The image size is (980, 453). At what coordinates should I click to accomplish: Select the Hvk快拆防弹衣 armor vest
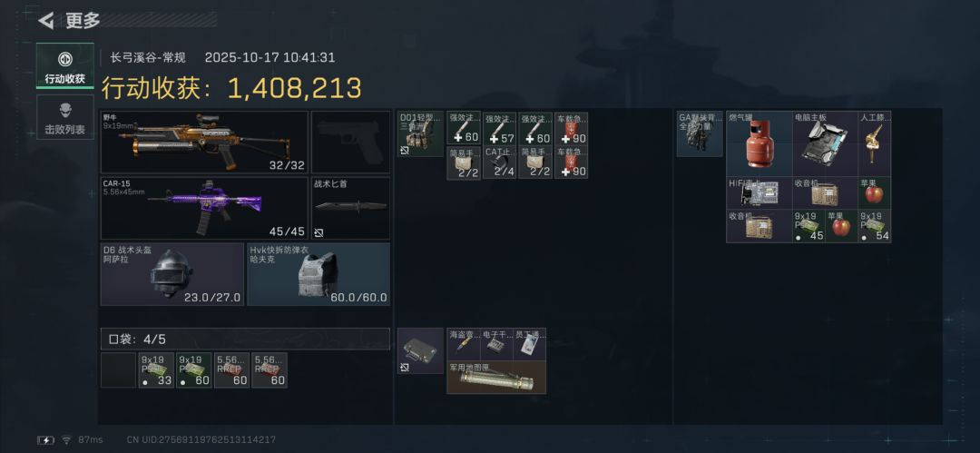coord(318,274)
